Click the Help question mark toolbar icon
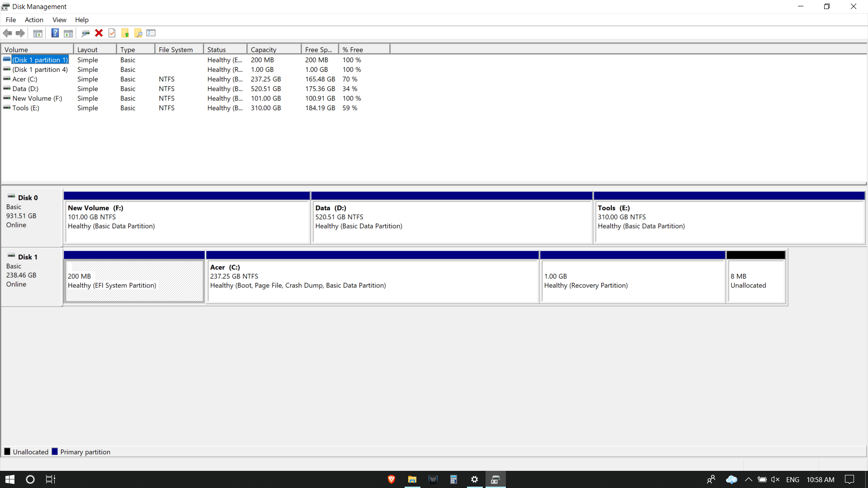The height and width of the screenshot is (488, 868). pos(55,33)
